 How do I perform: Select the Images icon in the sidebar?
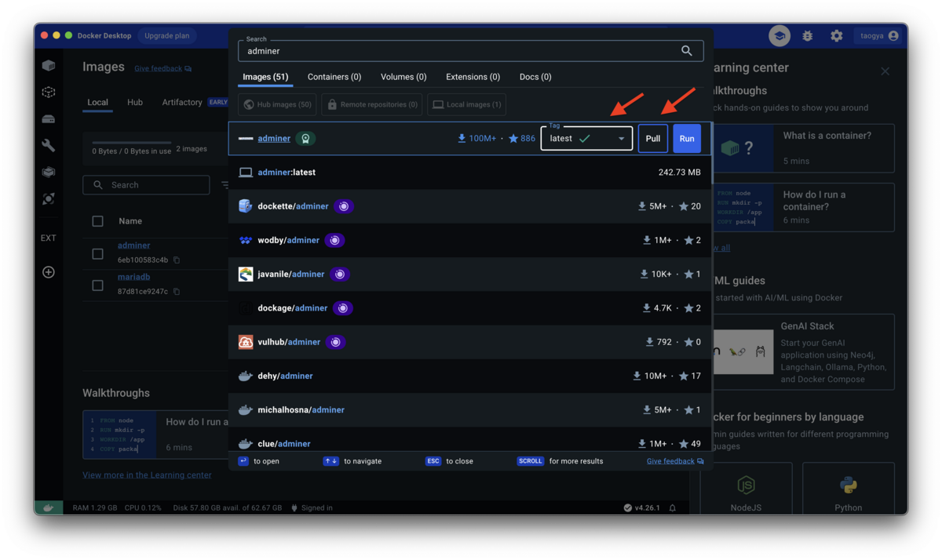(x=48, y=92)
